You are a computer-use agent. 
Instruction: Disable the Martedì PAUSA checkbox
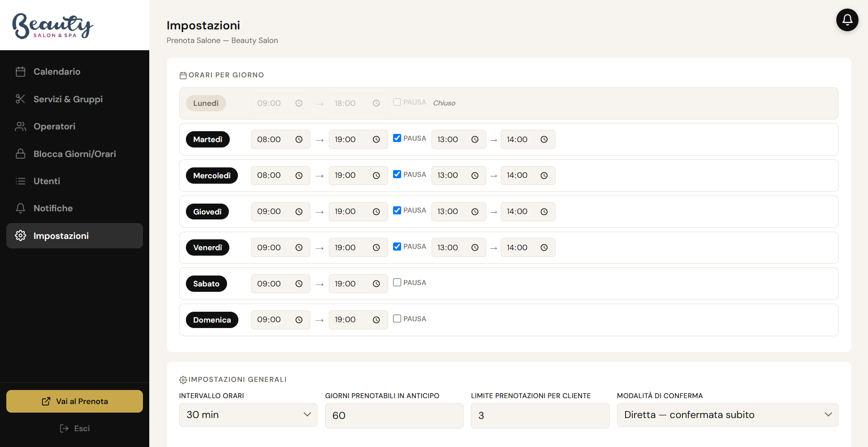(x=397, y=138)
